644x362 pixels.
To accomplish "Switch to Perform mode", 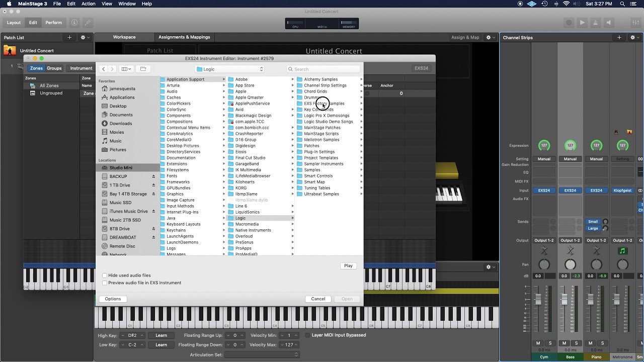I will pos(54,23).
